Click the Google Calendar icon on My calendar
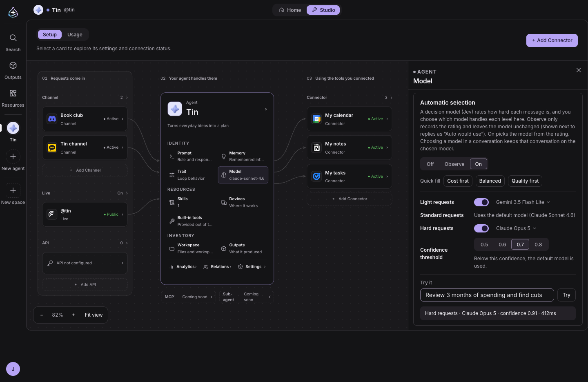588x382 pixels. (x=316, y=119)
